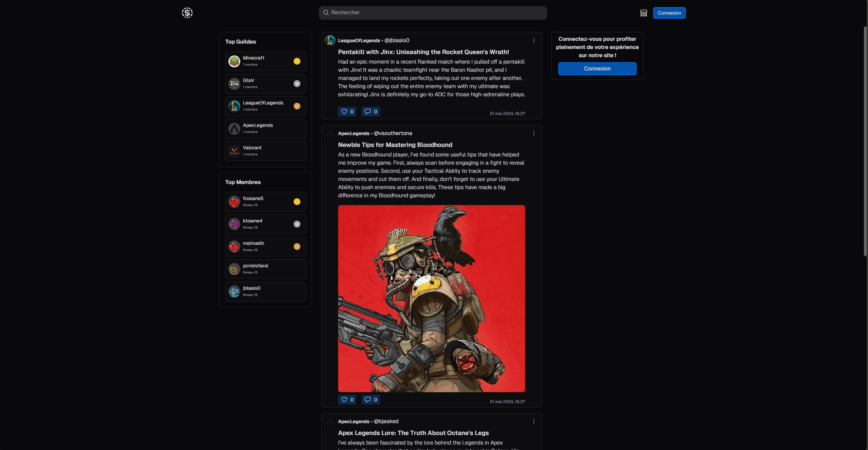Click the Pentakill post's 21 mai 2024 timestamp

507,114
